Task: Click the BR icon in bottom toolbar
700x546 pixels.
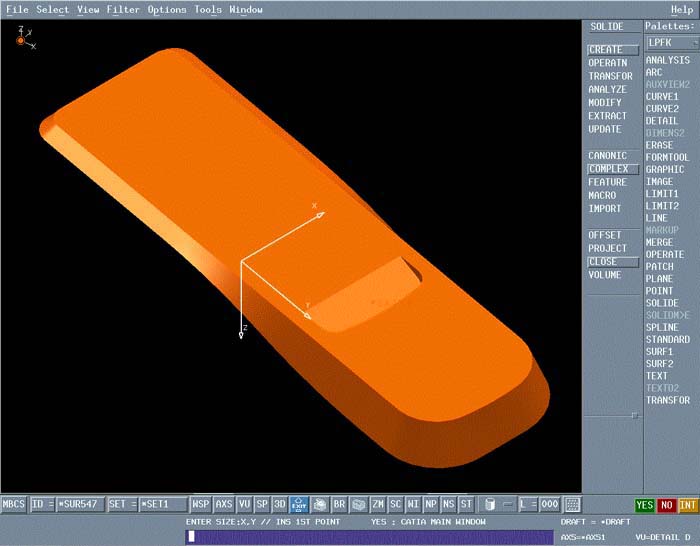Action: [339, 505]
